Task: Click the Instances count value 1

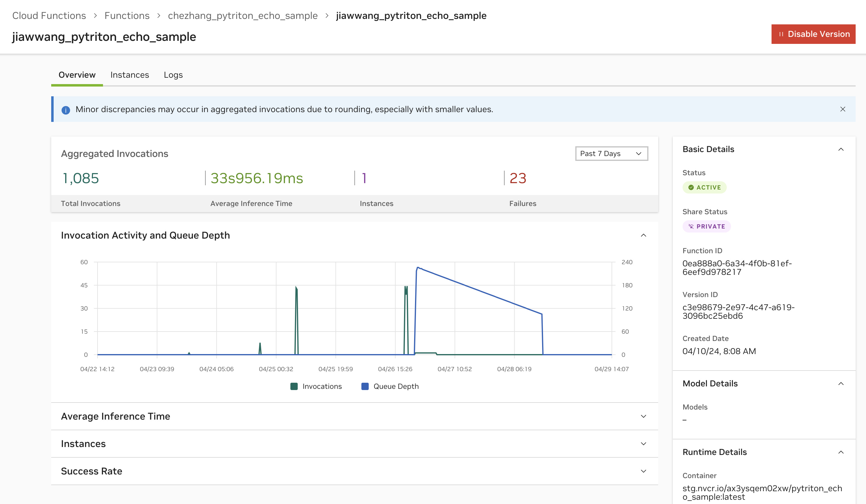Action: coord(364,178)
